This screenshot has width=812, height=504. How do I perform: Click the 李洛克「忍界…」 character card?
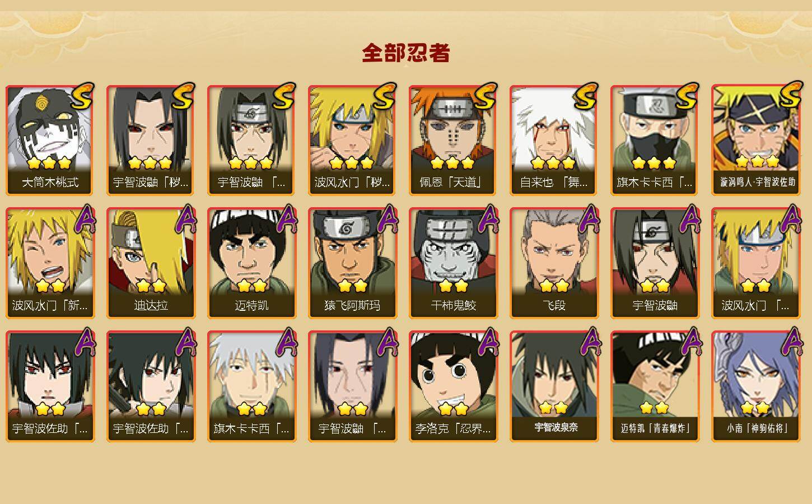(453, 386)
